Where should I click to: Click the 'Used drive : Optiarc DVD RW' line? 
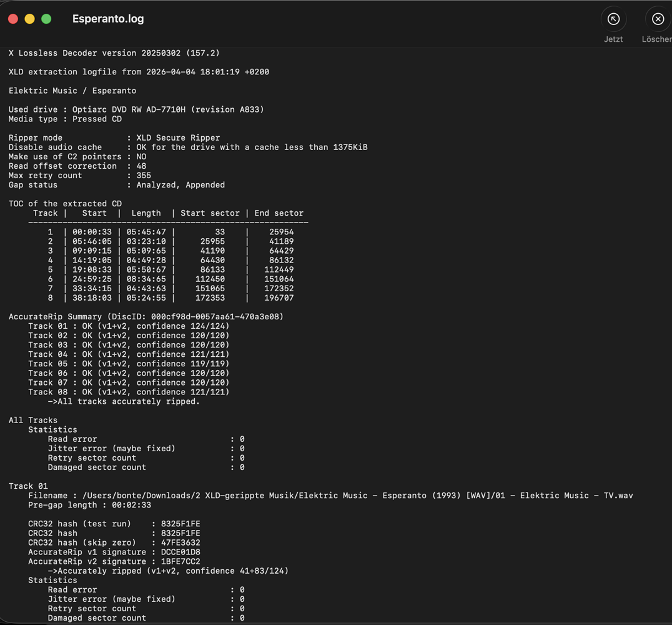click(136, 110)
